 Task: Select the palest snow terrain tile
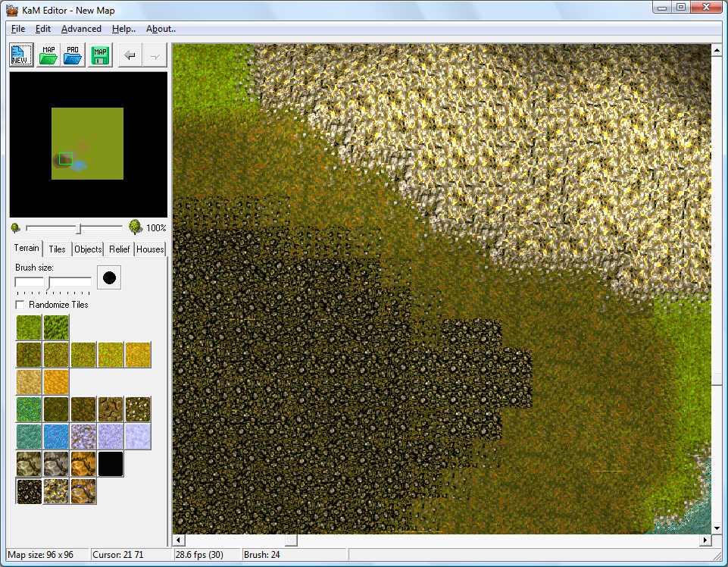click(138, 437)
